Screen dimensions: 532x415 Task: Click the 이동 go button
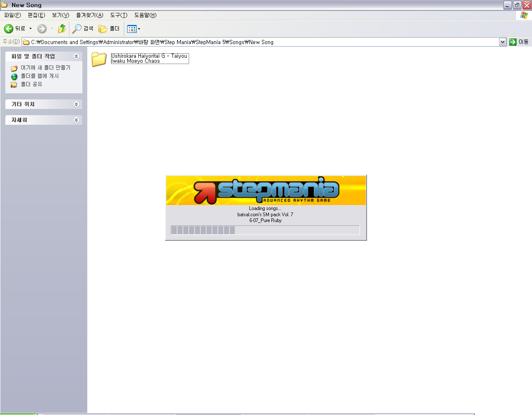point(519,42)
